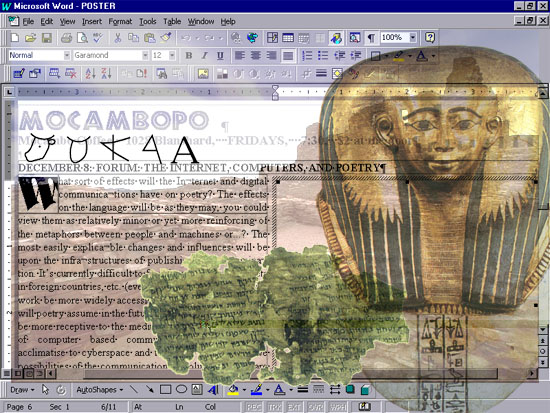Toggle REC macro recording in status bar
The height and width of the screenshot is (413, 550).
point(254,407)
